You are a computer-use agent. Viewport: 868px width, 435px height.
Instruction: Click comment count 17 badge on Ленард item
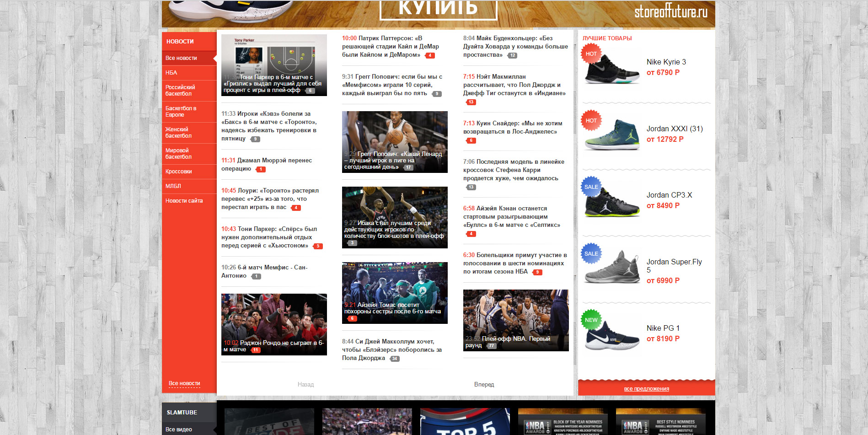408,167
